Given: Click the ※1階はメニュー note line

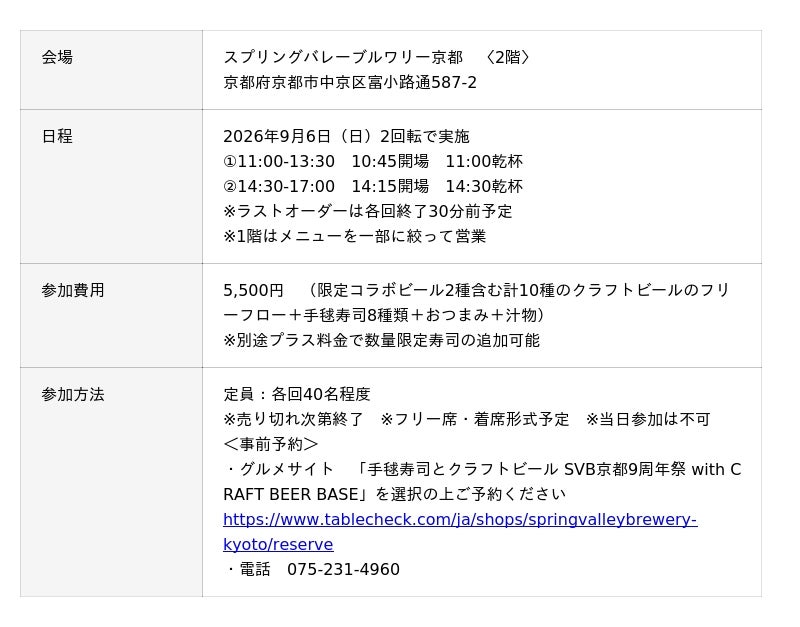Looking at the screenshot, I should tap(355, 236).
